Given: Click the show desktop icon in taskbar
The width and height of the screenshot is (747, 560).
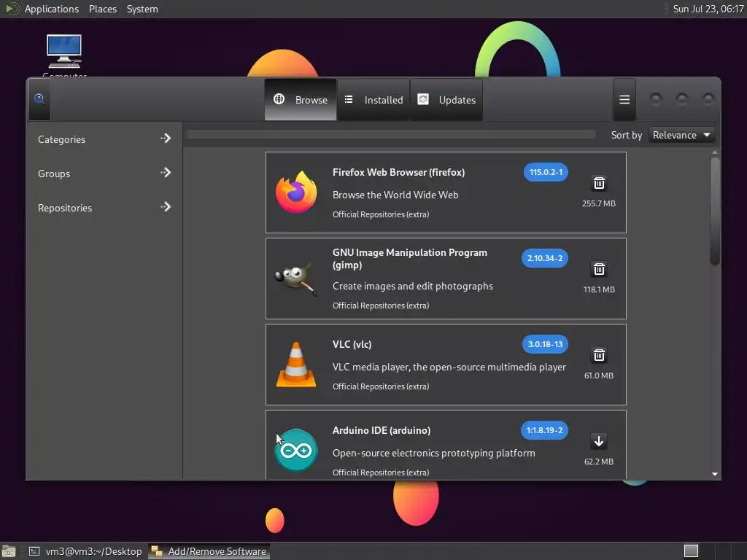Looking at the screenshot, I should click(9, 551).
